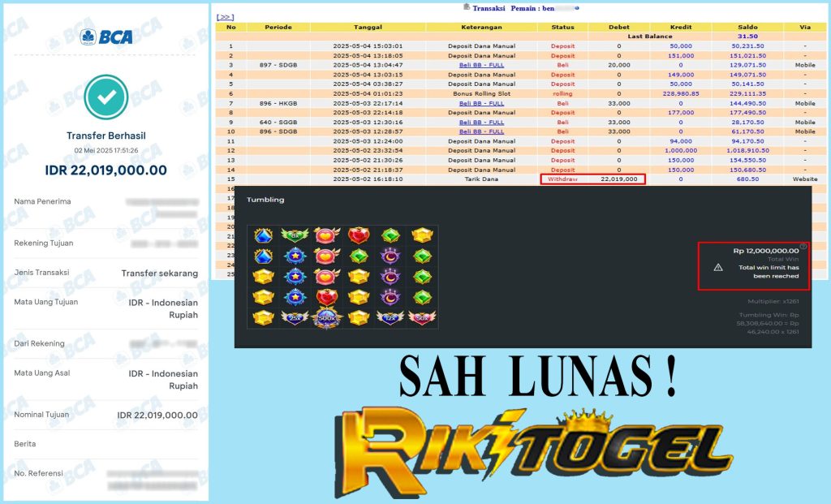The width and height of the screenshot is (831, 504).
Task: Click the Debet column header
Action: pyautogui.click(x=619, y=27)
